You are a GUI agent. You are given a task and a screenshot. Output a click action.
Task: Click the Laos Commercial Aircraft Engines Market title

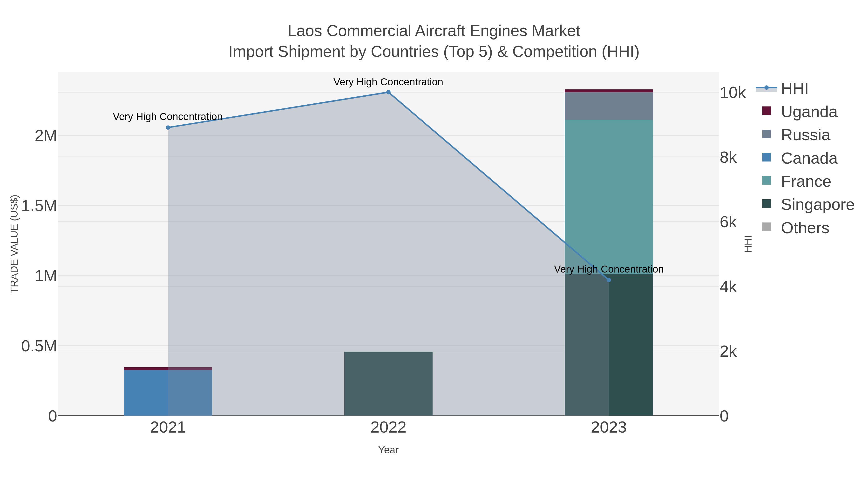pos(434,31)
